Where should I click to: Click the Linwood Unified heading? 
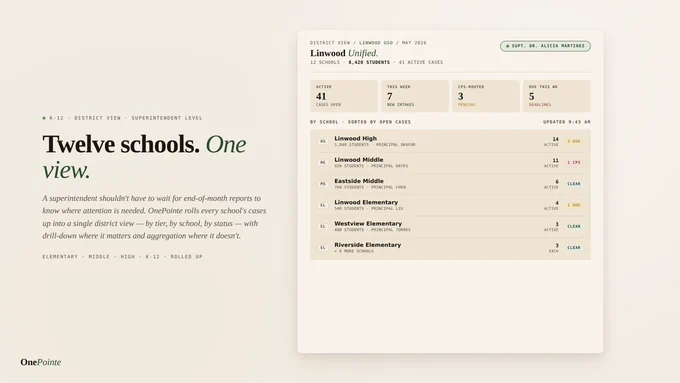[x=344, y=53]
